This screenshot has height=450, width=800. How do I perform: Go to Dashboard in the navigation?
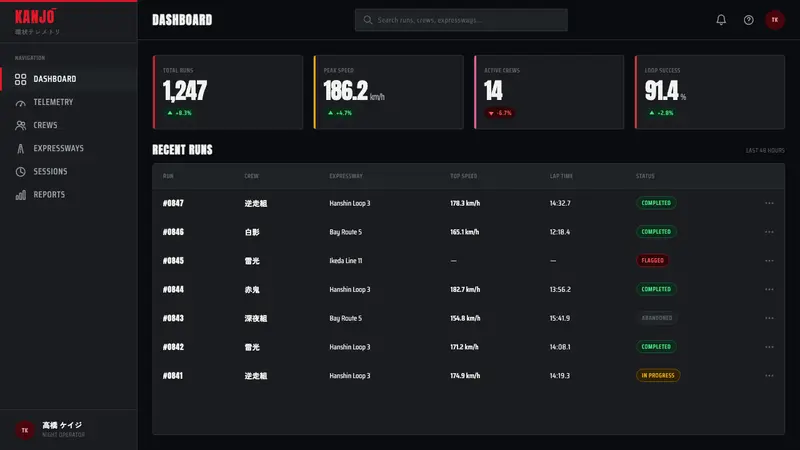(x=69, y=79)
